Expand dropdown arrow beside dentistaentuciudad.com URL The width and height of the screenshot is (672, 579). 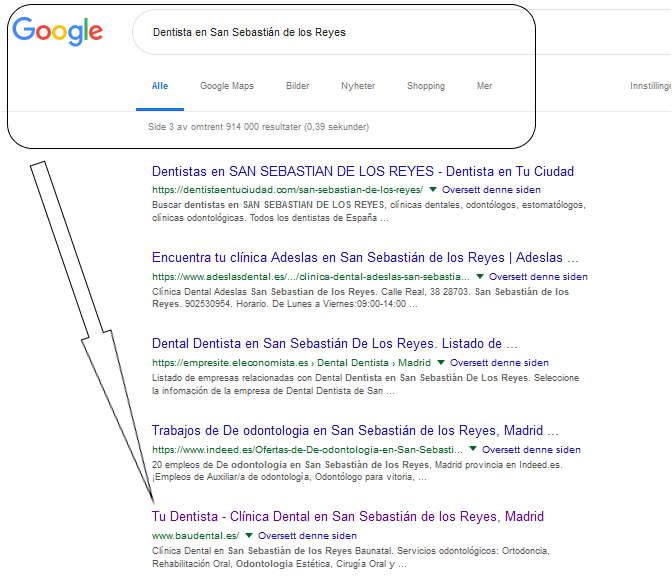point(433,189)
